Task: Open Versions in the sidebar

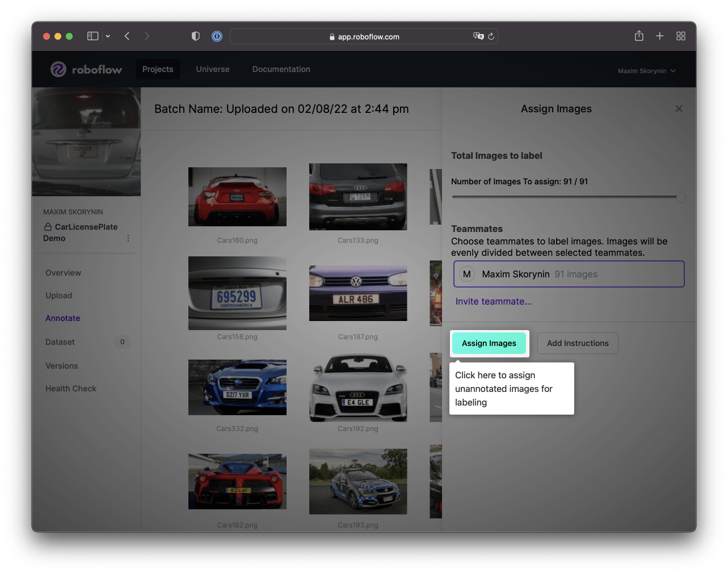Action: (62, 366)
